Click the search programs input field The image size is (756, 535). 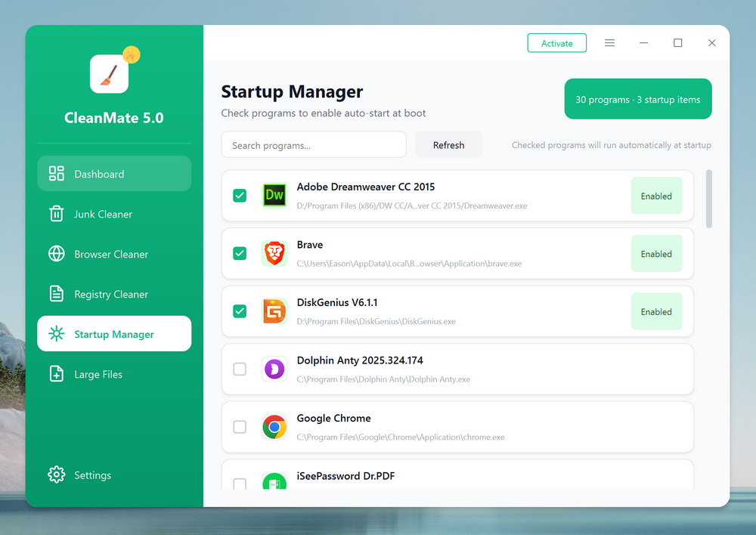tap(314, 144)
